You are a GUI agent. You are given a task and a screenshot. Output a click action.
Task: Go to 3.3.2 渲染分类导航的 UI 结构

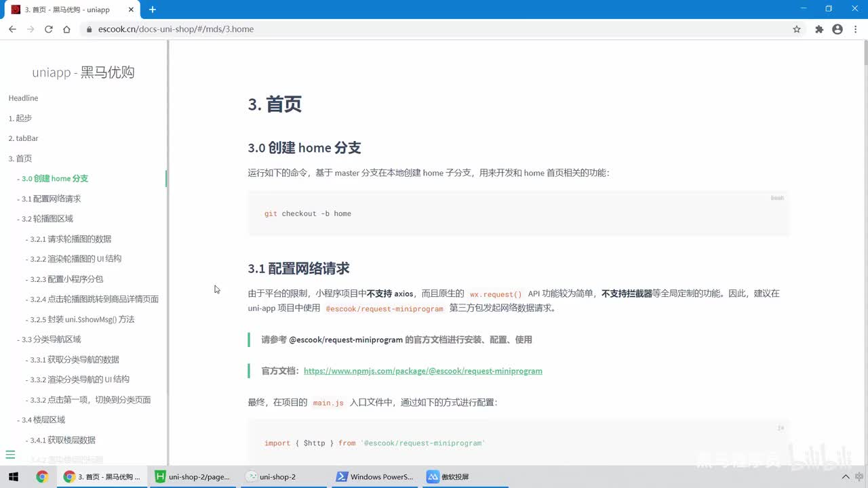79,380
